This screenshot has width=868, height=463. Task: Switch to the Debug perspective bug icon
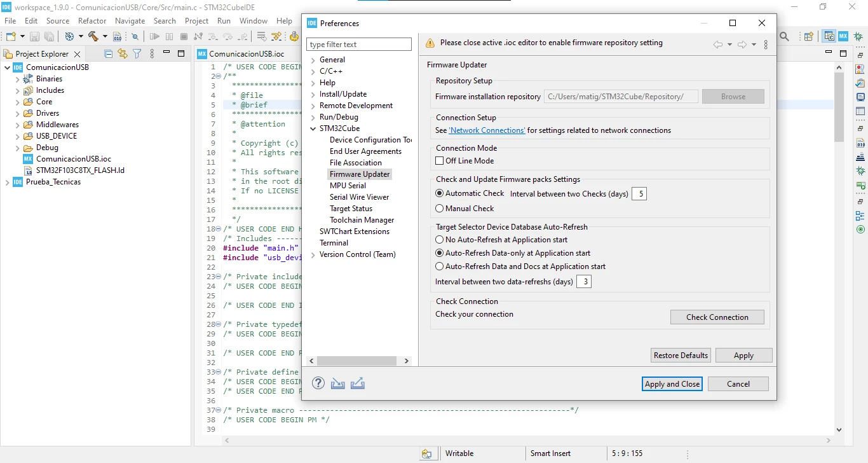(x=857, y=36)
